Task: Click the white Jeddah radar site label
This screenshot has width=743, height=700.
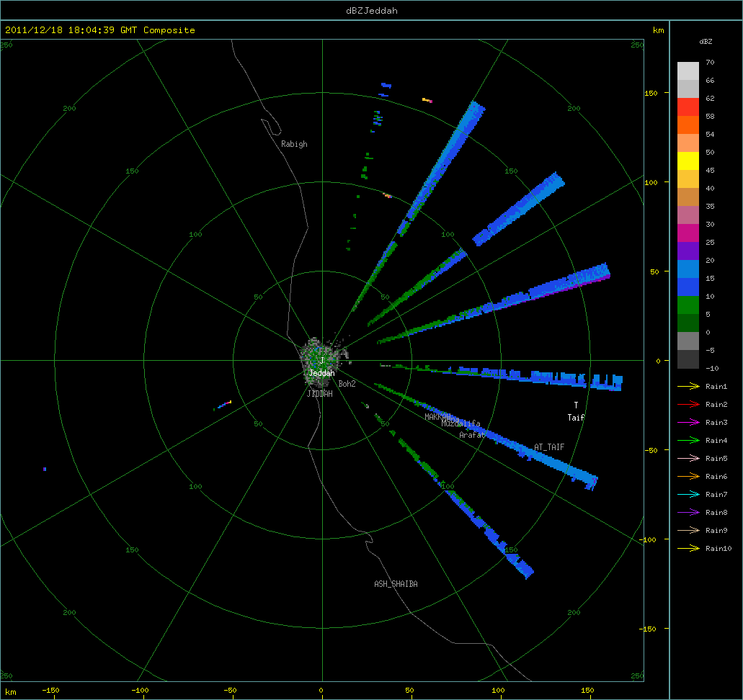Action: 321,373
